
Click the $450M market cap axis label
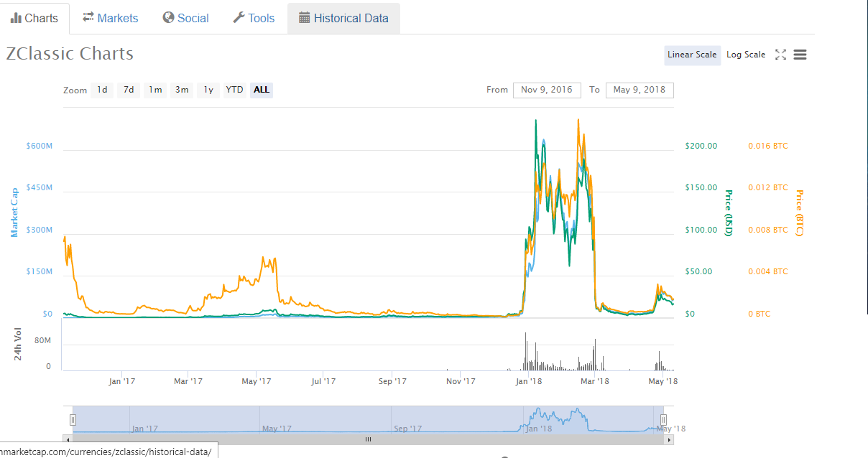tap(39, 187)
